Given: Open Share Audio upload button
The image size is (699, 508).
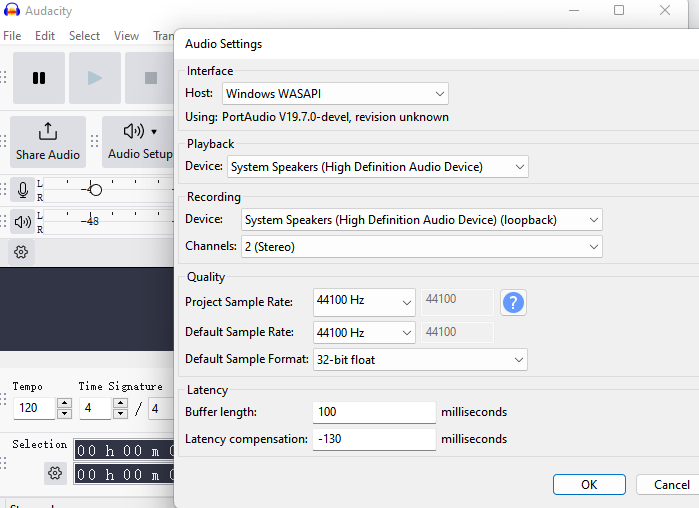Looking at the screenshot, I should point(48,142).
